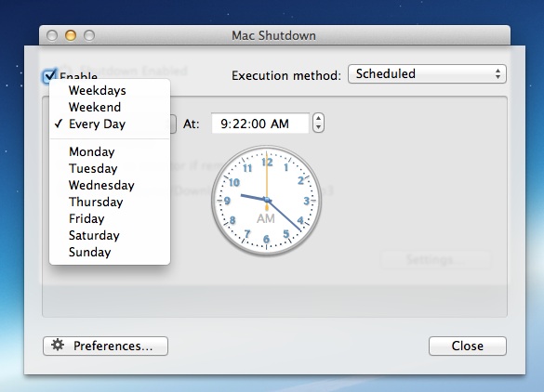Select Monday in the day list
Viewport: 544px width, 392px height.
(110, 151)
